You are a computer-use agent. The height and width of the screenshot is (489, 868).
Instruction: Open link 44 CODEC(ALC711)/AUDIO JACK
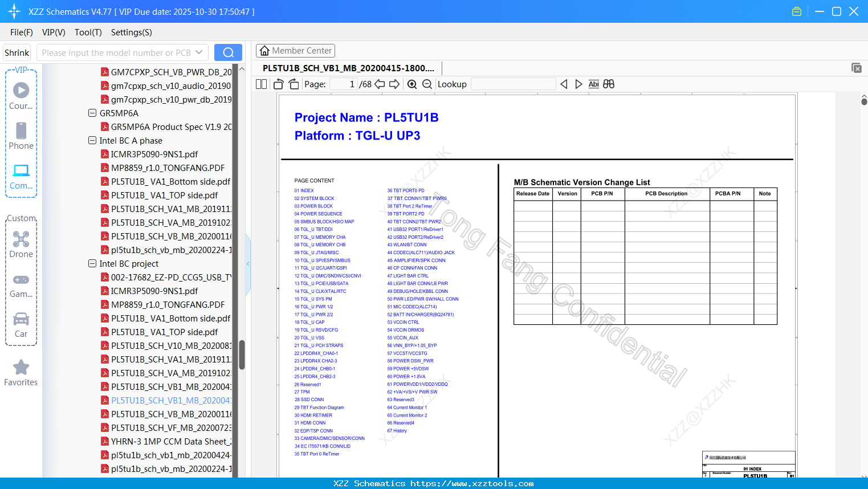421,252
